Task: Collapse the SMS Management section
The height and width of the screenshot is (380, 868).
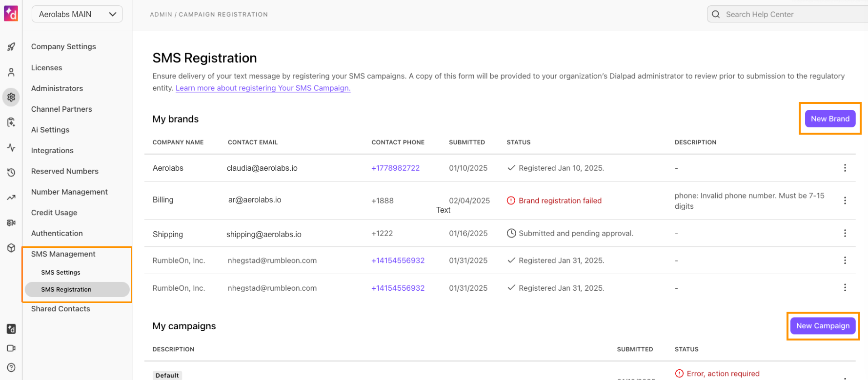Action: coord(63,254)
